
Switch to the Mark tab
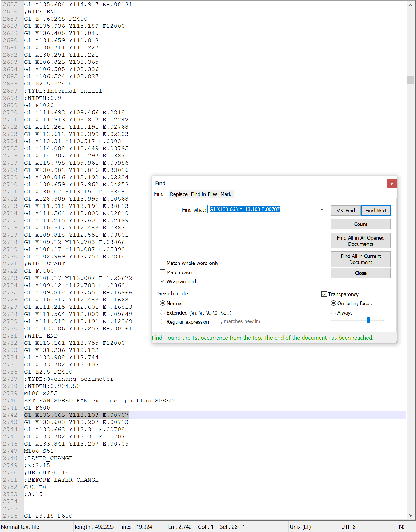tap(226, 194)
